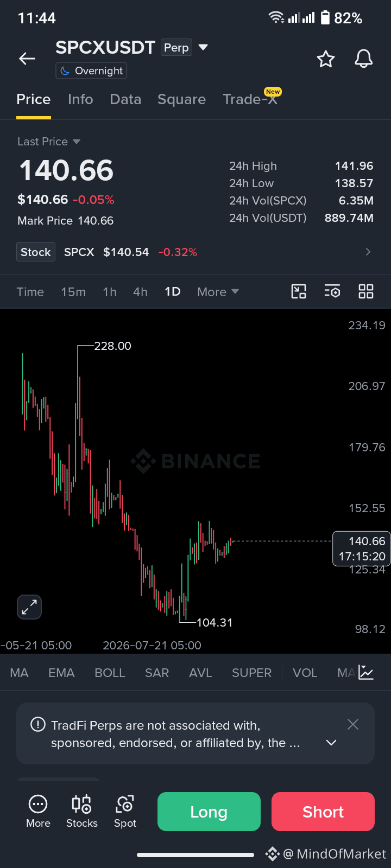Open the indicator settings chart icon
Screen dimensions: 391x868
366,673
